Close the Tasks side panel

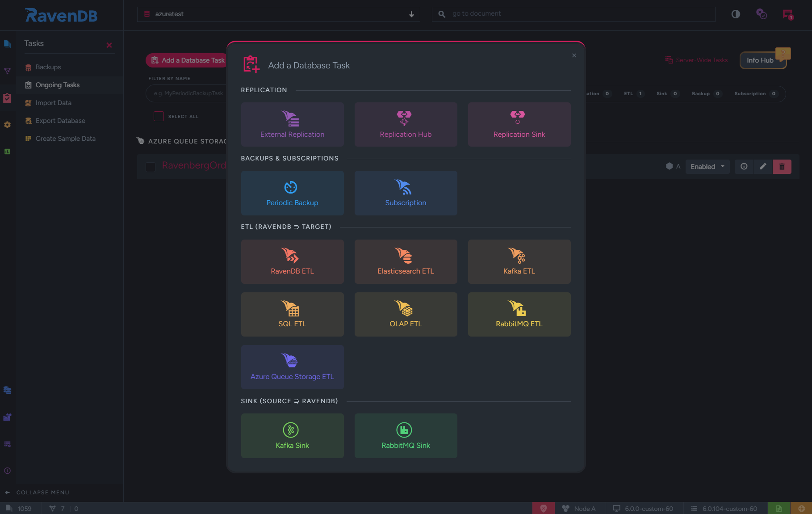(109, 45)
